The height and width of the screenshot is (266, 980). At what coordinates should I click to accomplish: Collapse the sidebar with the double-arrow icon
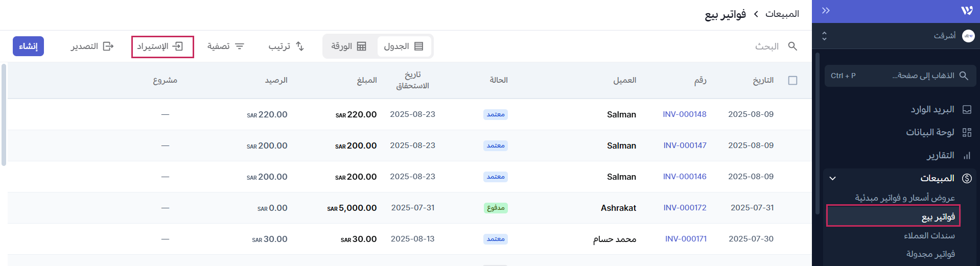[826, 11]
